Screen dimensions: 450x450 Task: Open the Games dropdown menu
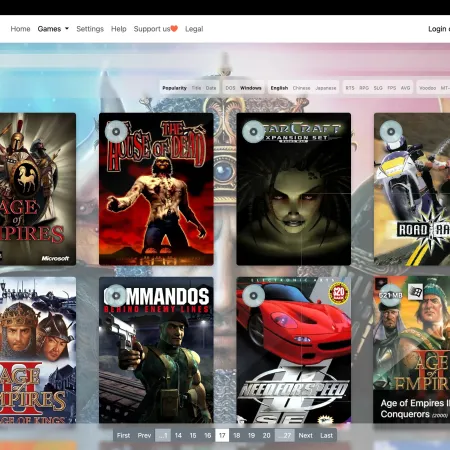pyautogui.click(x=53, y=29)
